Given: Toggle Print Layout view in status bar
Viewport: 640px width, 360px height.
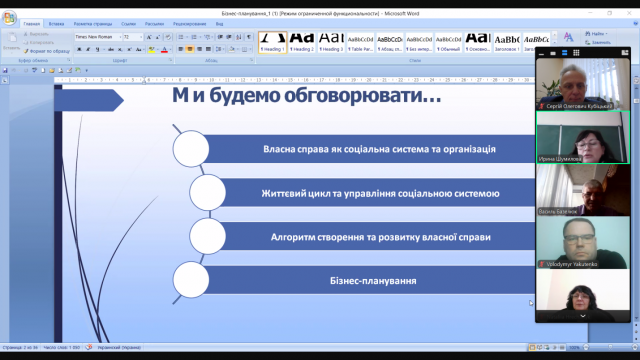Looking at the screenshot, I should point(532,347).
